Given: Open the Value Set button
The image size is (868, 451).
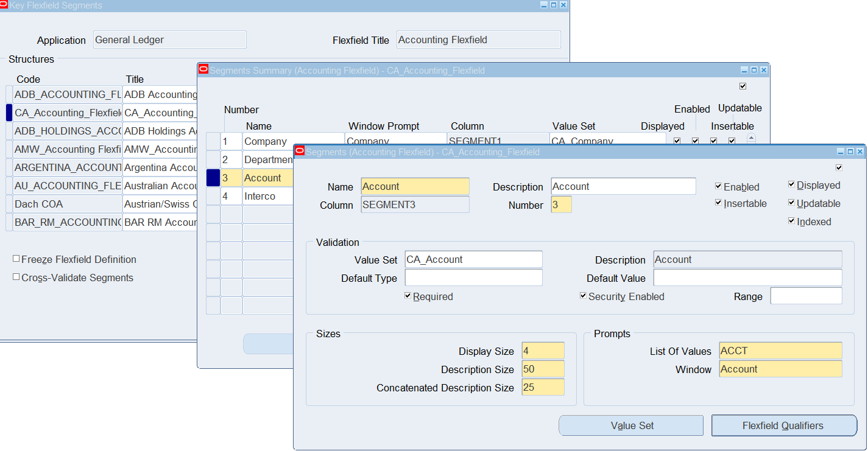Looking at the screenshot, I should (x=631, y=425).
